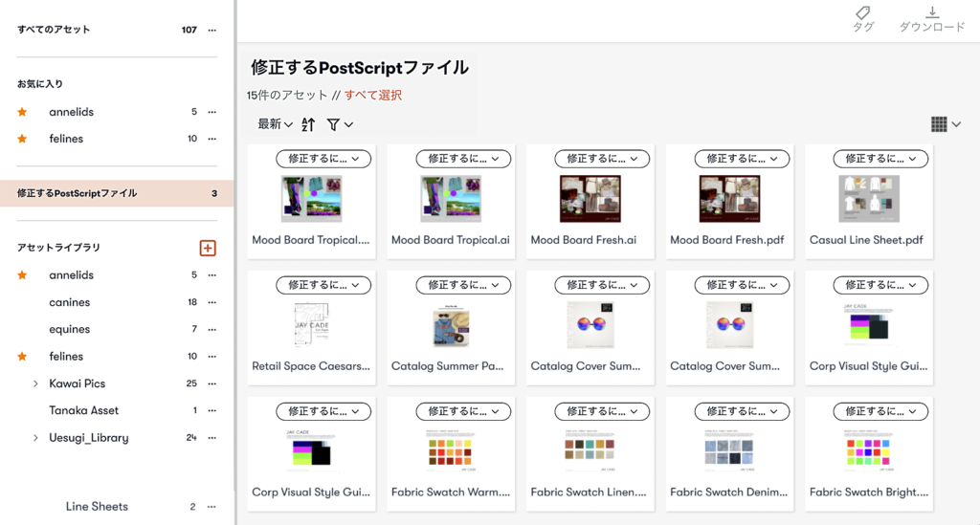Select 修正するPostScriptファイル in sidebar
980x525 pixels.
(x=117, y=193)
